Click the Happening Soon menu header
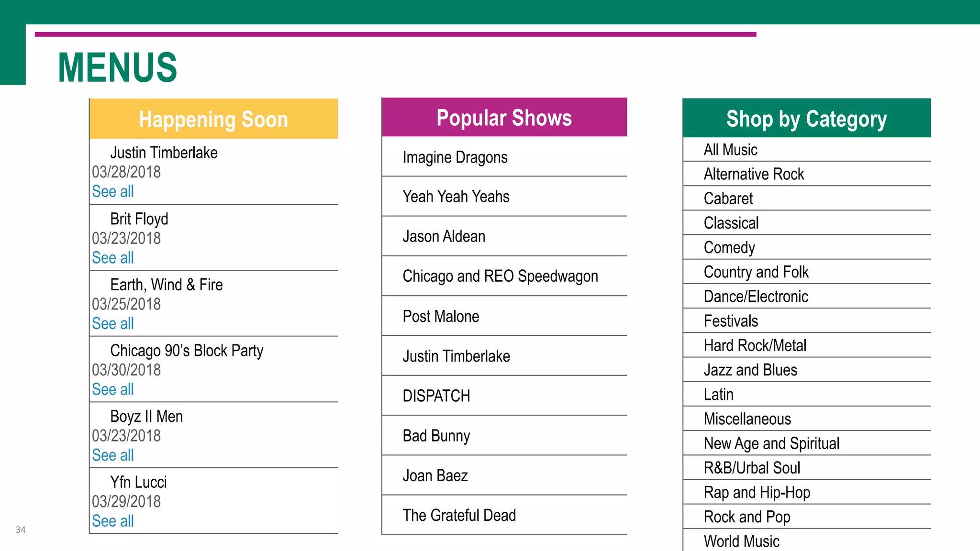Viewport: 980px width, 551px height. 213,119
